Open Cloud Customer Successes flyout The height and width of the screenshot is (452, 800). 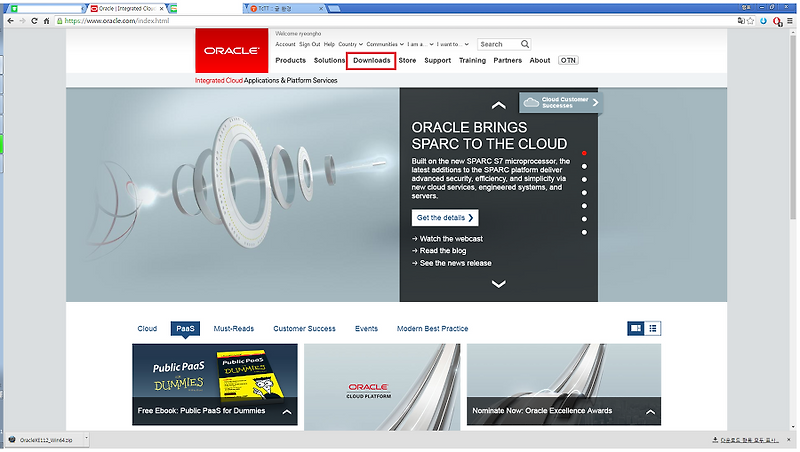coord(561,103)
